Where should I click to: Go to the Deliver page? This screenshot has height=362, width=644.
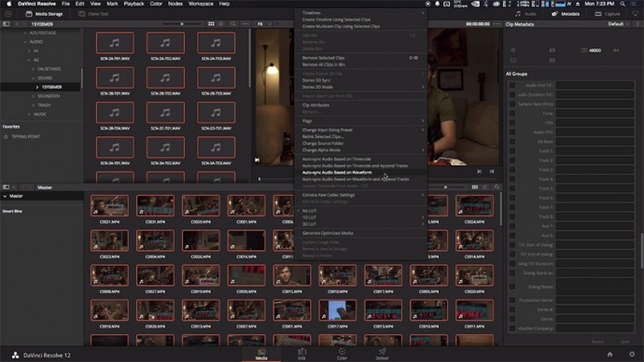[x=382, y=355]
